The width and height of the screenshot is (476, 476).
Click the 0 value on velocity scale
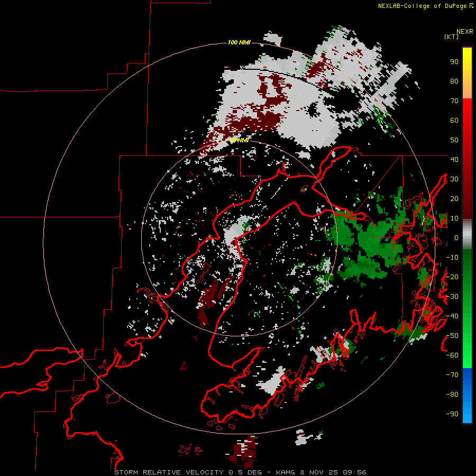456,238
